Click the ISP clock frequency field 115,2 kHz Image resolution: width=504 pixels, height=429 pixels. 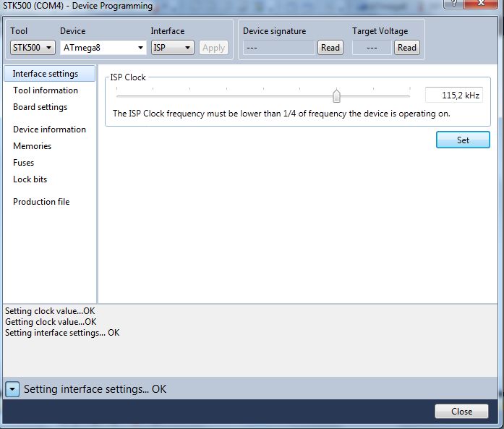(454, 95)
